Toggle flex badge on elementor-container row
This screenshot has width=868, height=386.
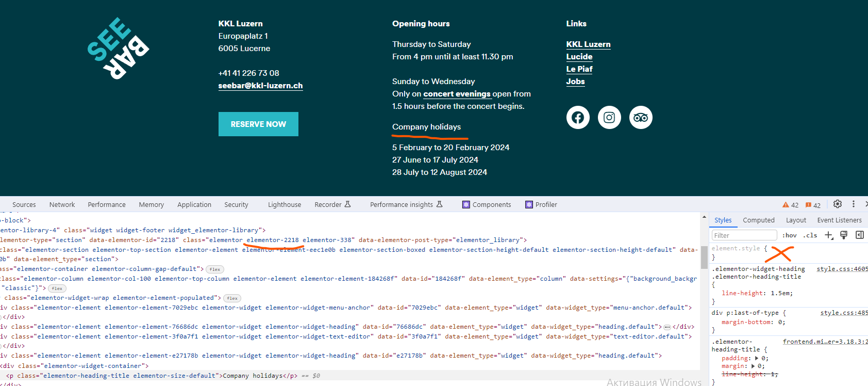click(215, 269)
